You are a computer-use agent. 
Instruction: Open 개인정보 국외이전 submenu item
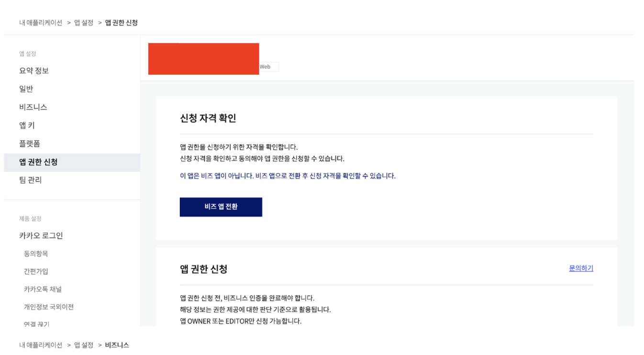[x=49, y=307]
